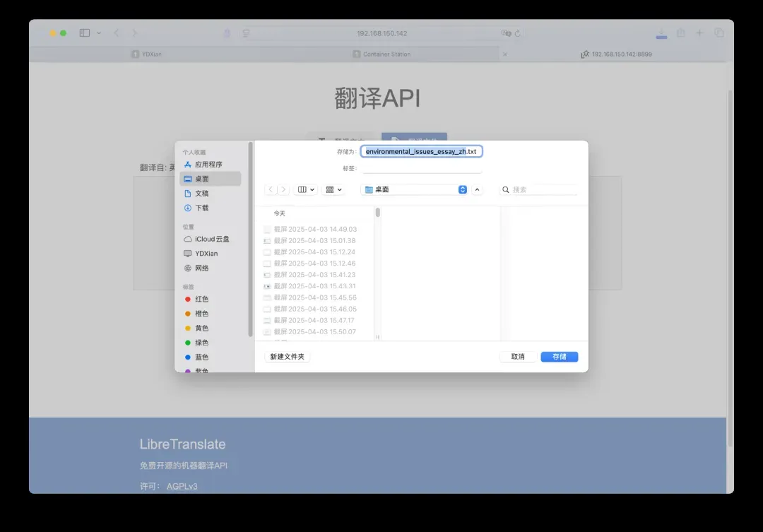Select the 绿色 tag in sidebar
The image size is (763, 532).
[201, 343]
